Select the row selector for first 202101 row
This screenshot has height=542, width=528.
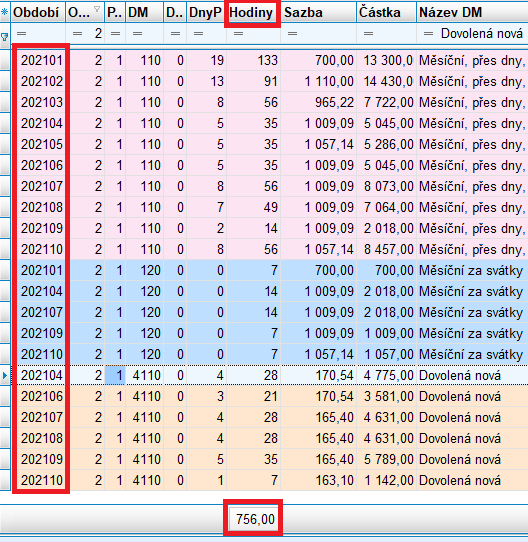[5, 60]
